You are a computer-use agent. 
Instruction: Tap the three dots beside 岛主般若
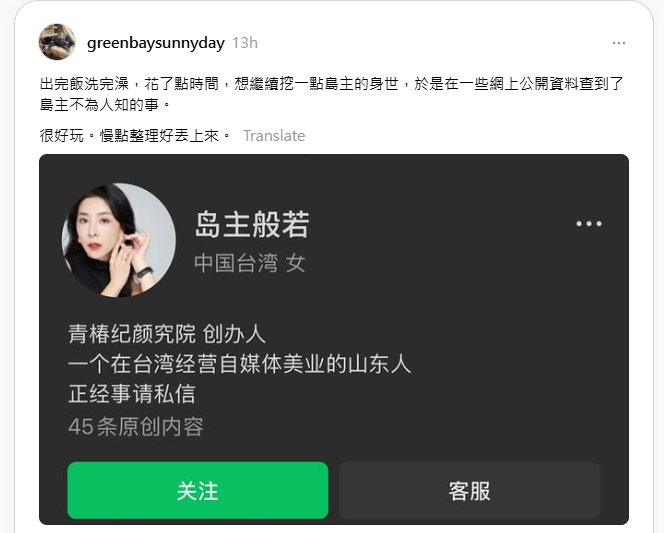(589, 224)
